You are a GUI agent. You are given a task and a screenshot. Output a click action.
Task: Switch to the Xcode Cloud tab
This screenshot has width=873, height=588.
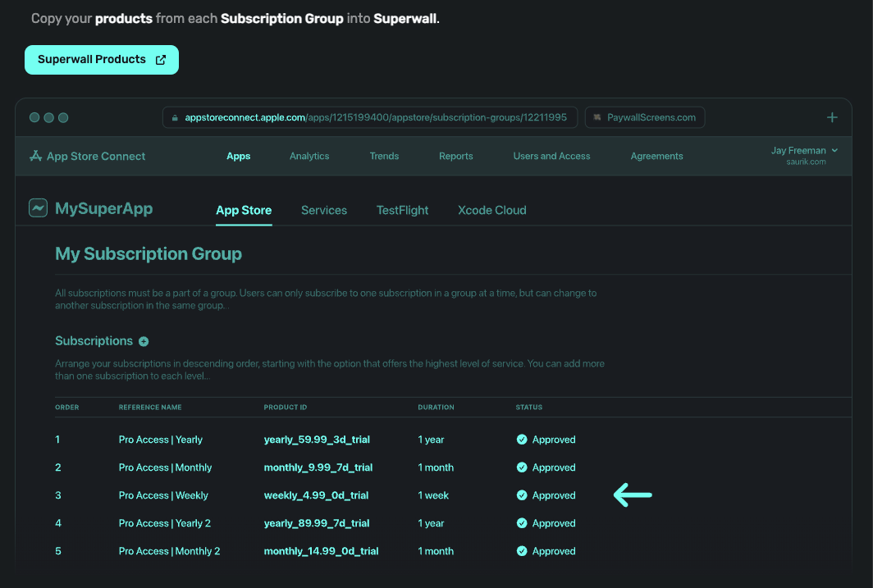492,210
